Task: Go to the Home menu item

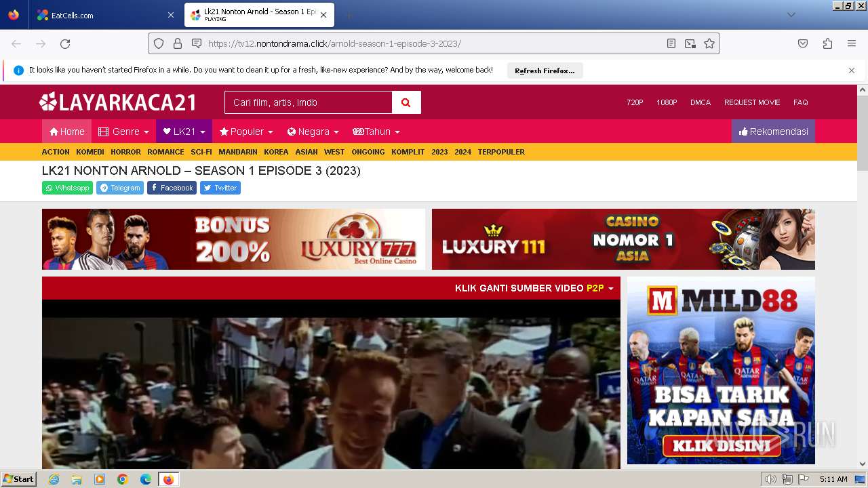Action: tap(66, 131)
